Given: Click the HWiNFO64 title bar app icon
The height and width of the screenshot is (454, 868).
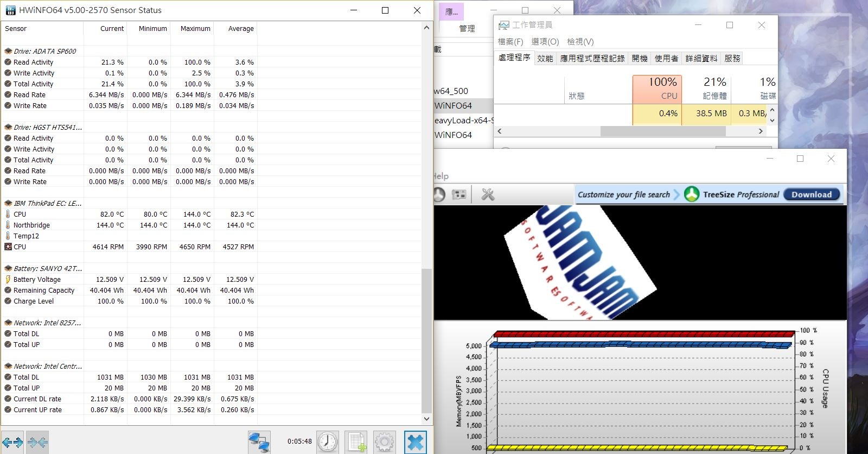Looking at the screenshot, I should [10, 10].
